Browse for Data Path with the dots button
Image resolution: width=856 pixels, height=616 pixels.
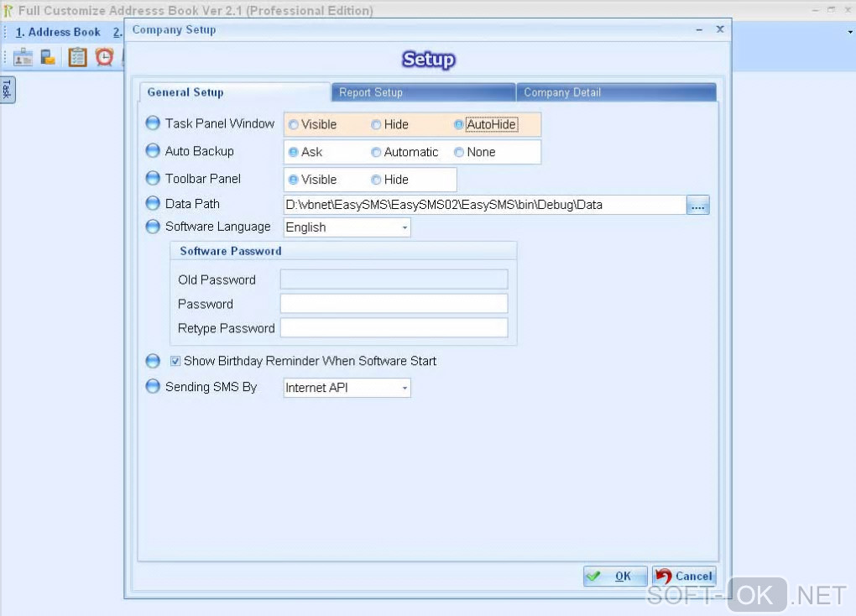click(697, 205)
